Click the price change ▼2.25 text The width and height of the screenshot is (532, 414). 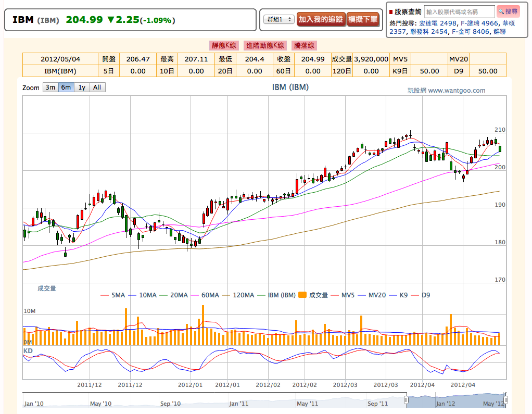123,20
